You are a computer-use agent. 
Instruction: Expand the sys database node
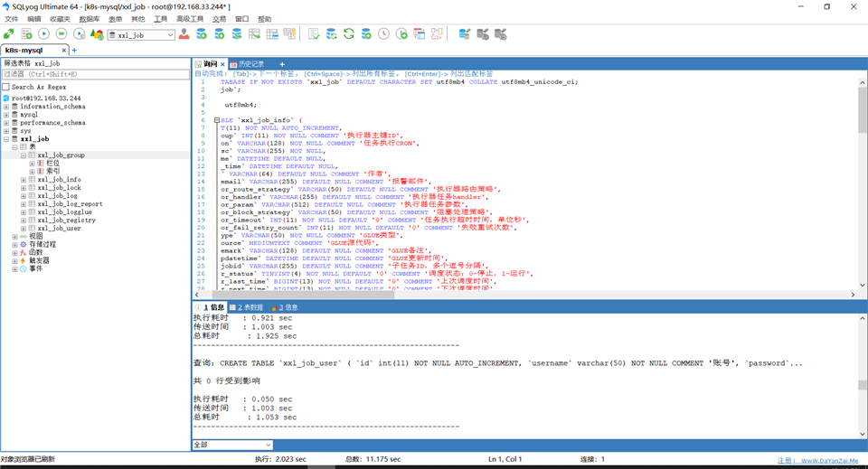click(x=6, y=131)
